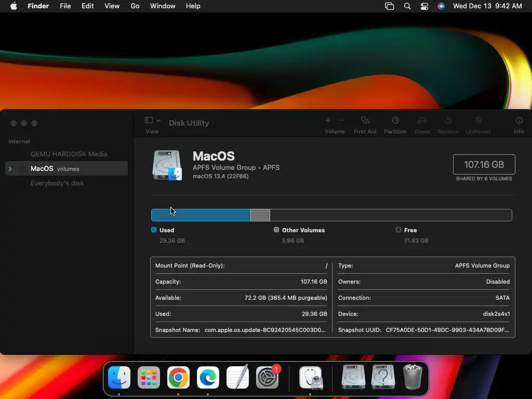
Task: Click the Owners Disabled value
Action: [498, 282]
